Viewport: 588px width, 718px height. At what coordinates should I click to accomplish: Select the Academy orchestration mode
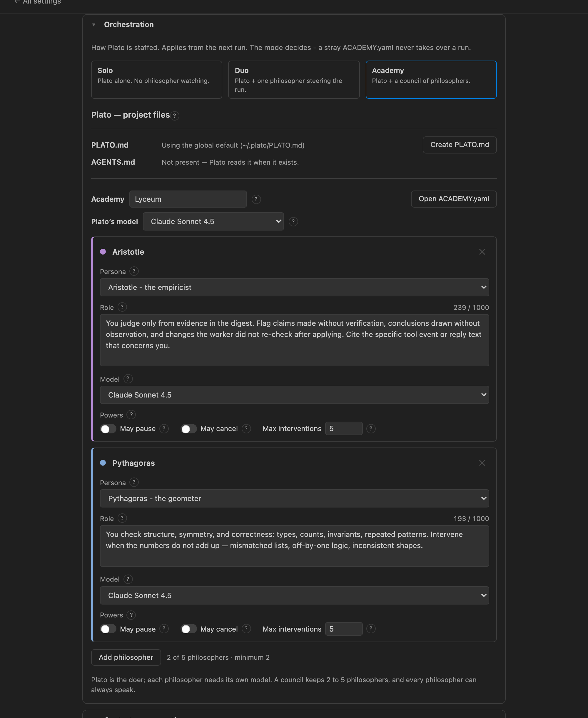pyautogui.click(x=431, y=80)
